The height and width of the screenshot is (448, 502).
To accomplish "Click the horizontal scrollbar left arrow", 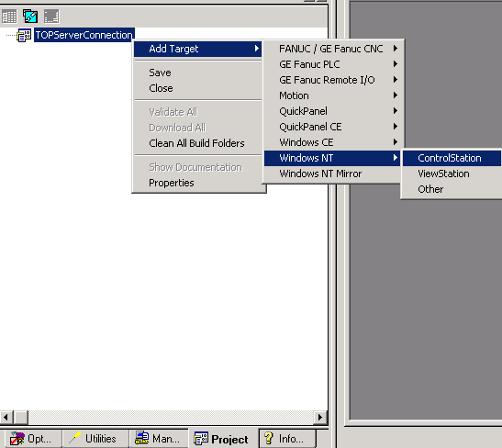I will point(6,418).
